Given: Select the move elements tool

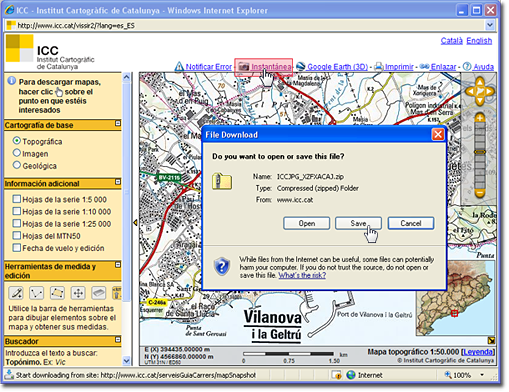Looking at the screenshot, I should click(x=78, y=293).
